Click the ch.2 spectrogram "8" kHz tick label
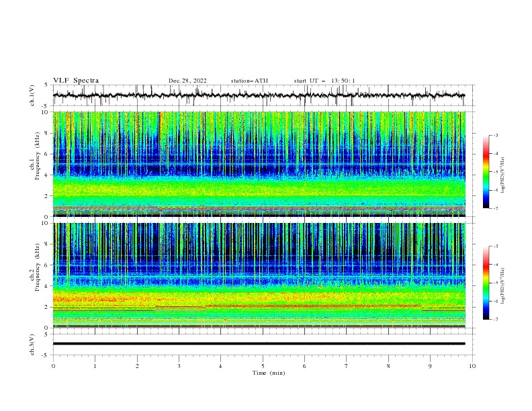Viewport: 532px width, 411px height. point(47,244)
